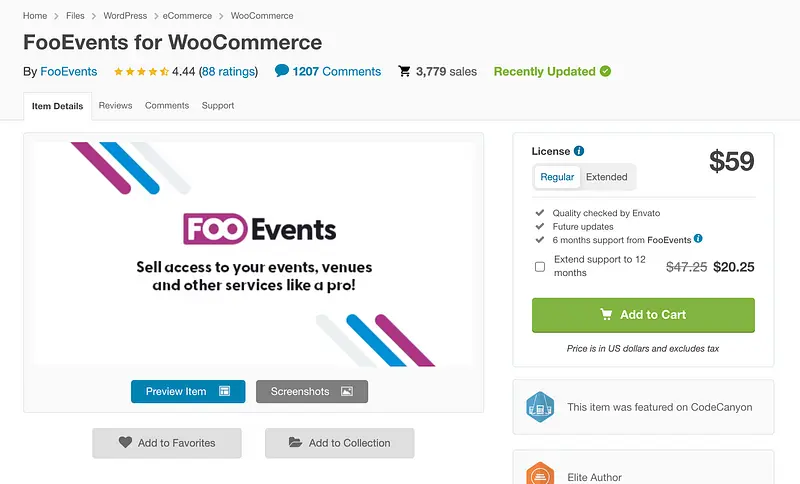
Task: Switch to the Support tab
Action: 218,106
